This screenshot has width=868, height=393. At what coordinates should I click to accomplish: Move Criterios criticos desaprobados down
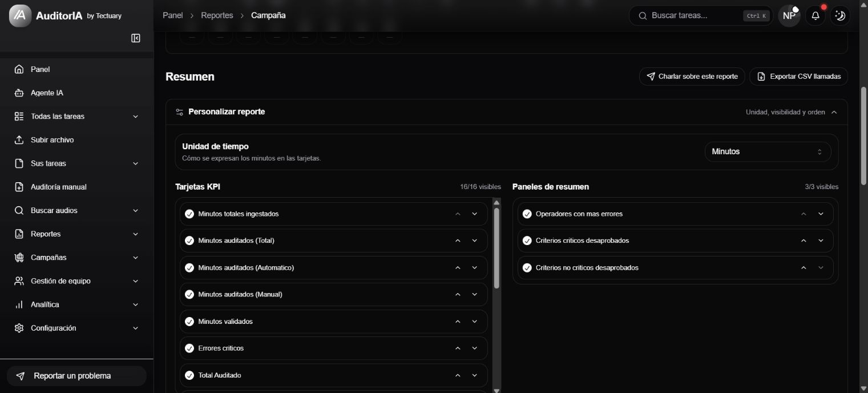pos(821,240)
